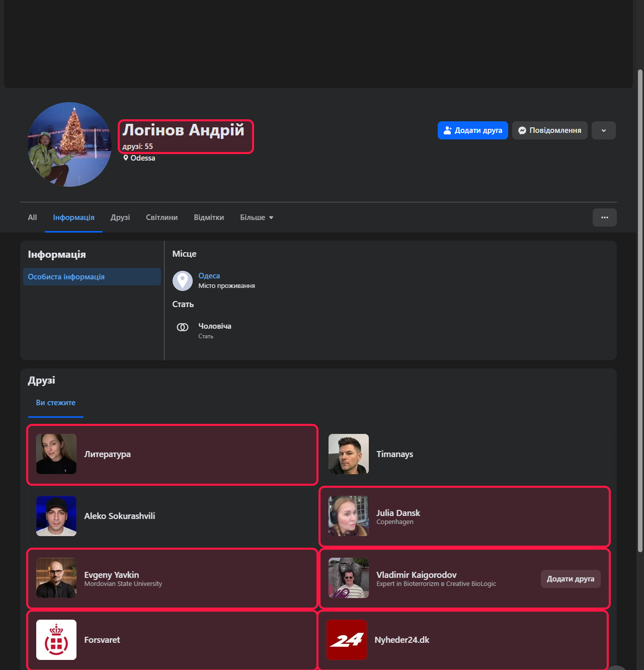
Task: Open the Forsvaret crown logo avatar
Action: click(x=56, y=640)
